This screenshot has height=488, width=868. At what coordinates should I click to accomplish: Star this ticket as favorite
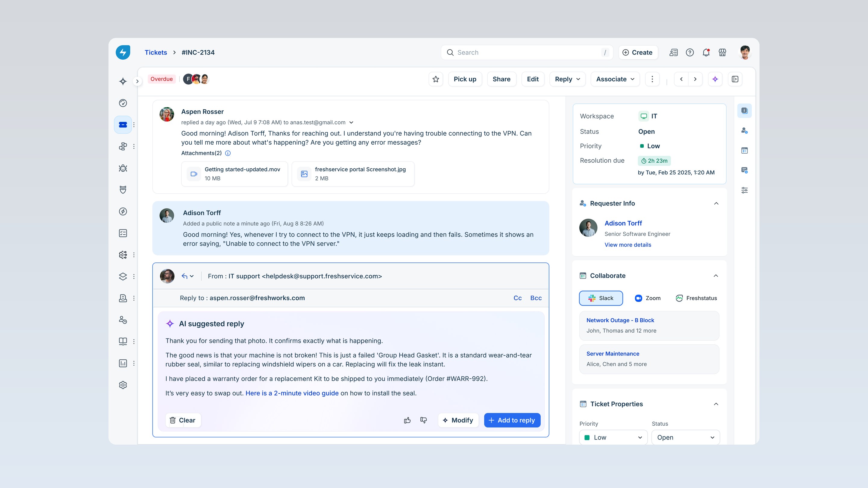[x=436, y=79]
